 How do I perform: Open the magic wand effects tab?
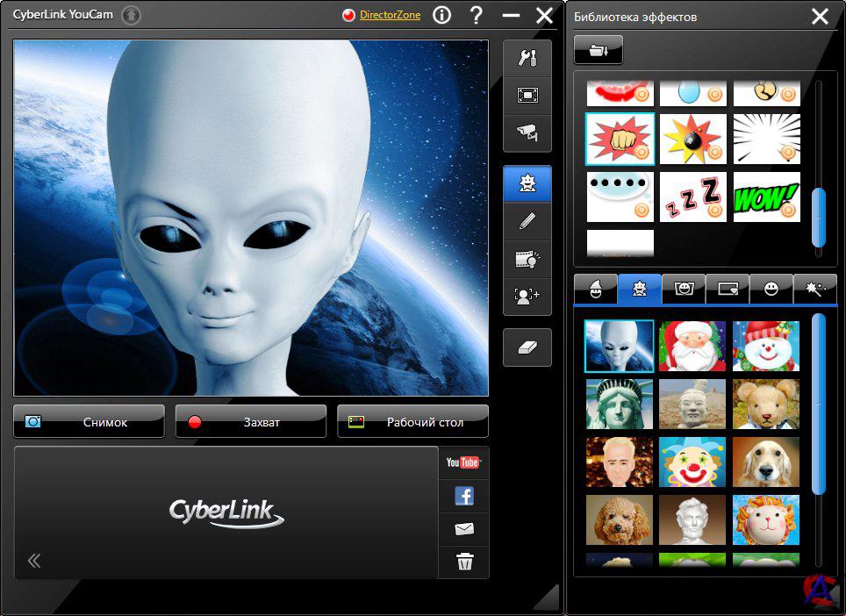point(815,289)
